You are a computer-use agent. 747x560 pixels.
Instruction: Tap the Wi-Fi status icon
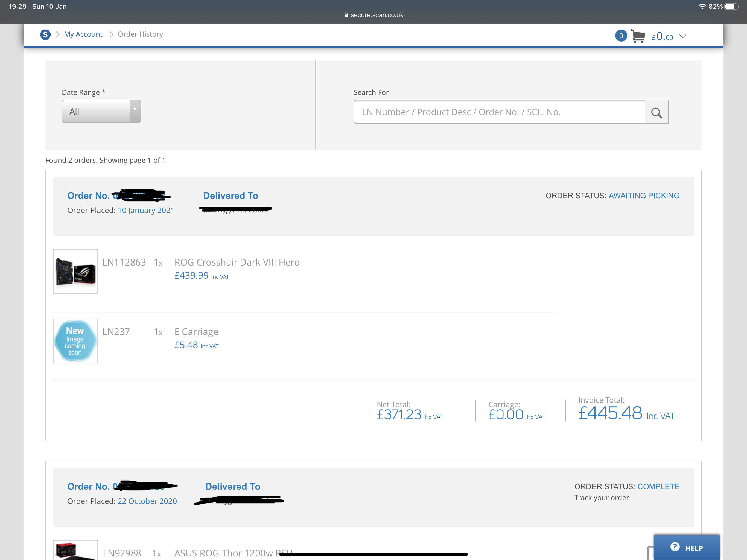point(702,6)
